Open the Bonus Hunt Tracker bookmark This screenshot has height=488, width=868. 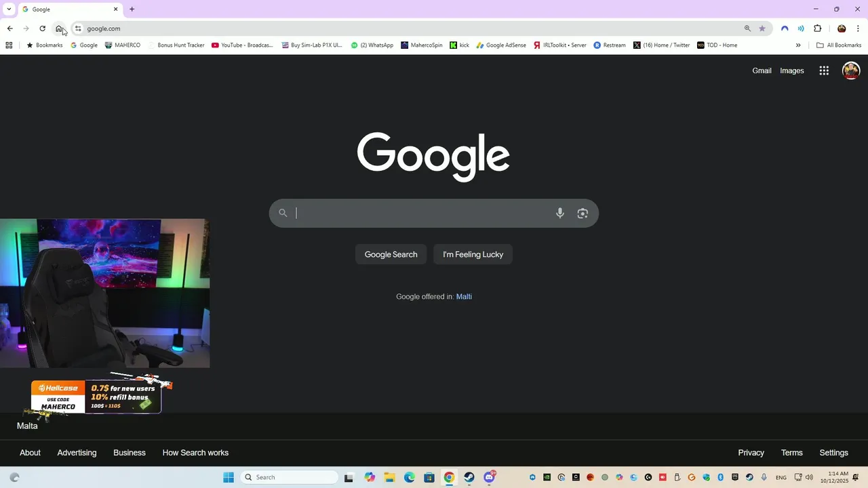pyautogui.click(x=176, y=45)
